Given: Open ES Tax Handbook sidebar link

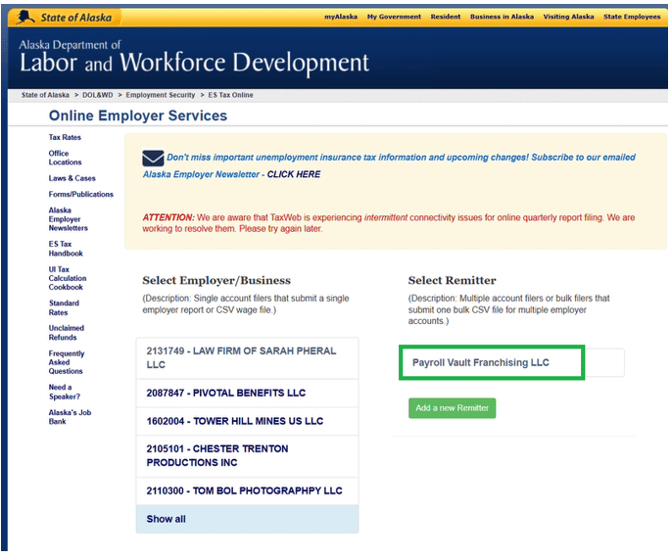Looking at the screenshot, I should (65, 249).
